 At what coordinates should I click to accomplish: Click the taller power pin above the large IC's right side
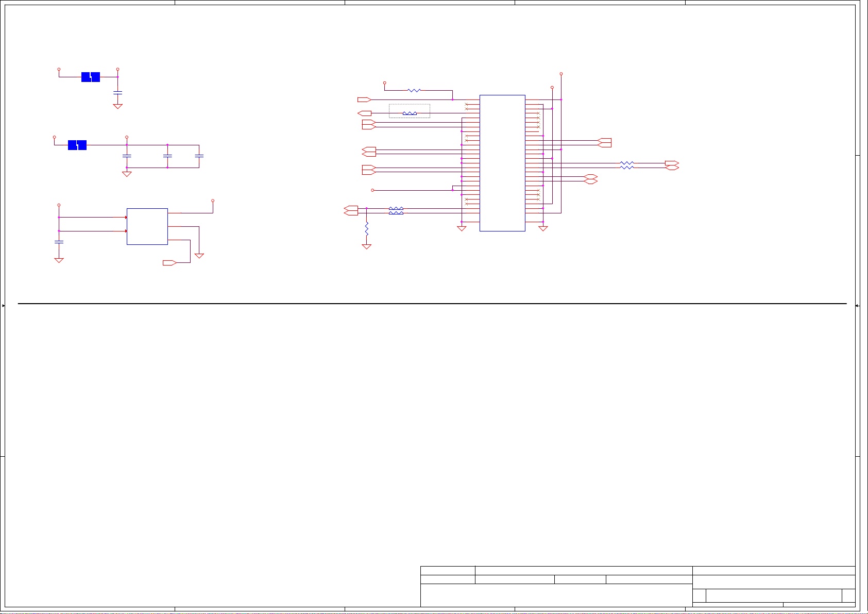561,74
